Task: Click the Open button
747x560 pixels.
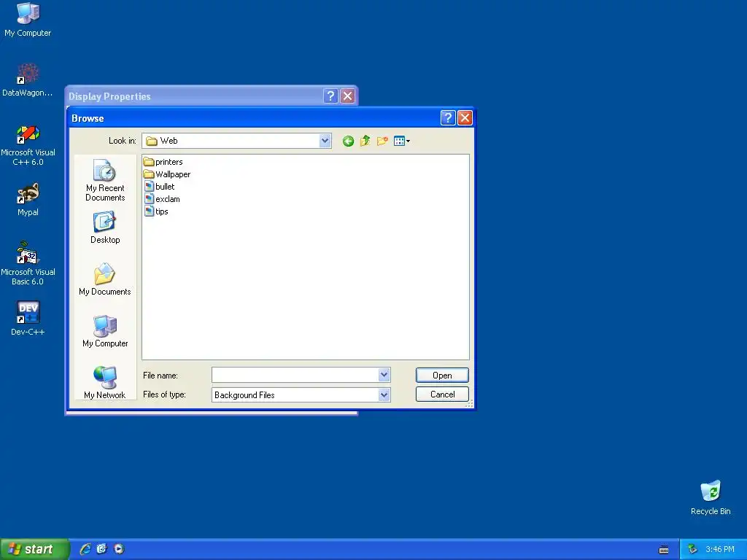Action: coord(442,376)
